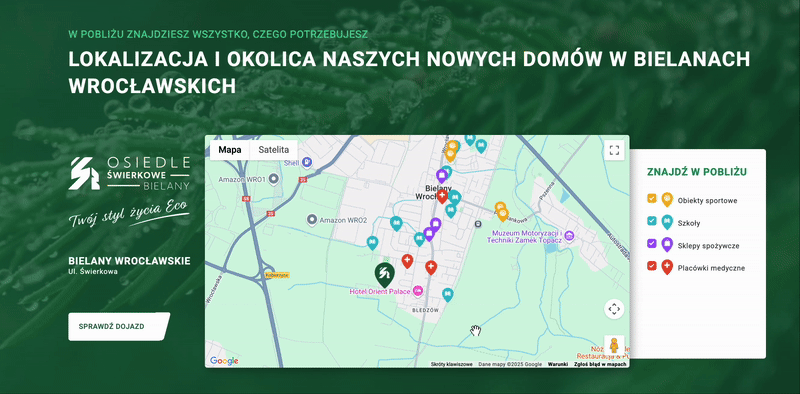Click the transit station icon east of center
Image resolution: width=800 pixels, height=394 pixels.
point(478,224)
